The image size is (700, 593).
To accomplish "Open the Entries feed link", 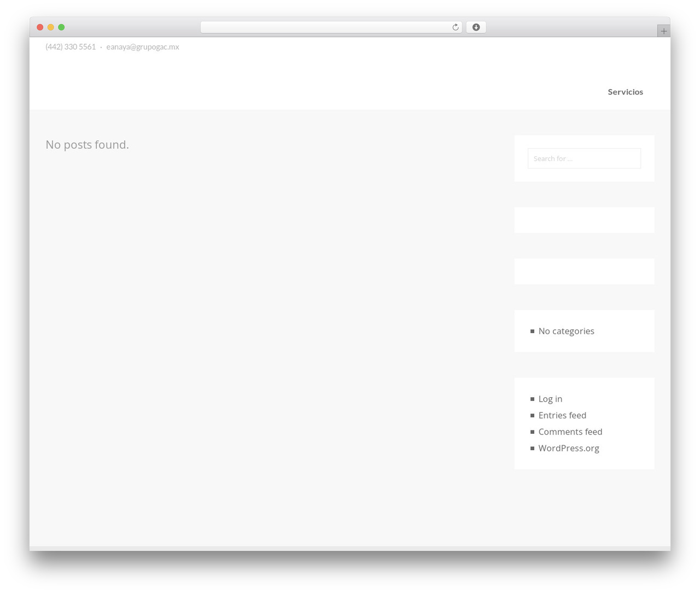I will 562,415.
